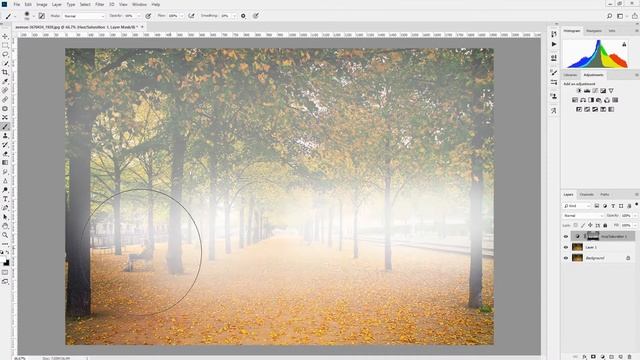Toggle pressure for opacity button
The height and width of the screenshot is (360, 640).
tap(148, 16)
